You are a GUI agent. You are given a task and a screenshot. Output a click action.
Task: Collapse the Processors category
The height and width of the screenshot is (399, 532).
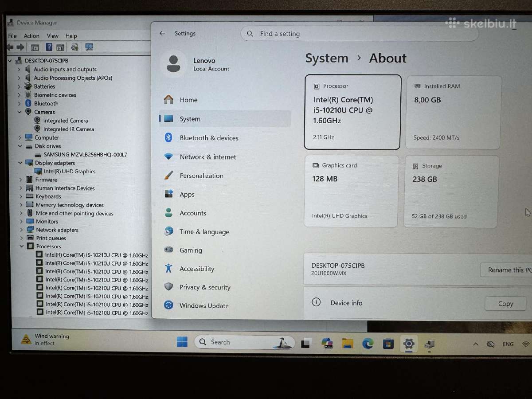(x=21, y=246)
